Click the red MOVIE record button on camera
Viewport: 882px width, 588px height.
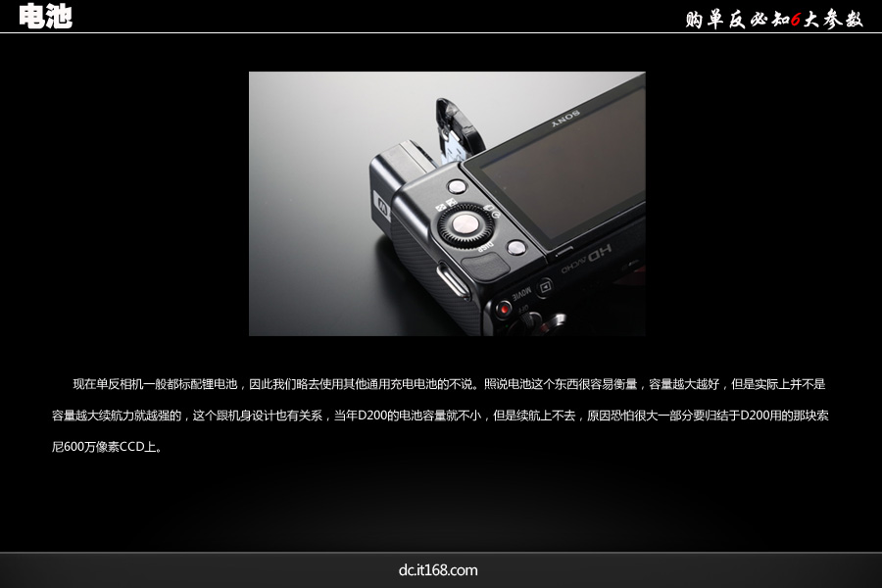[x=504, y=310]
